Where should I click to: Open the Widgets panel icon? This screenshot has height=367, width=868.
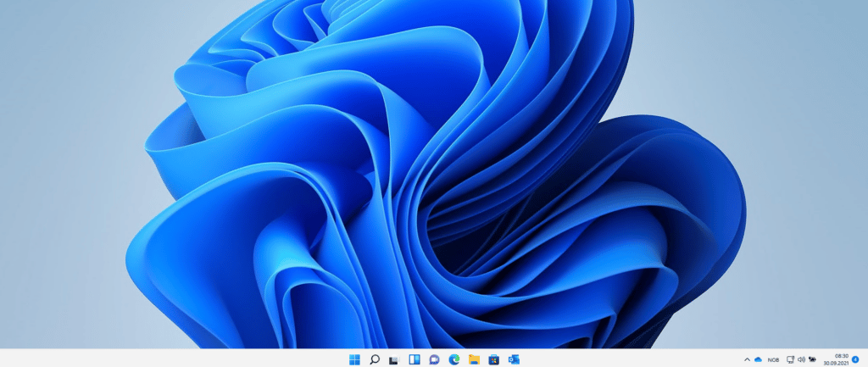(414, 359)
